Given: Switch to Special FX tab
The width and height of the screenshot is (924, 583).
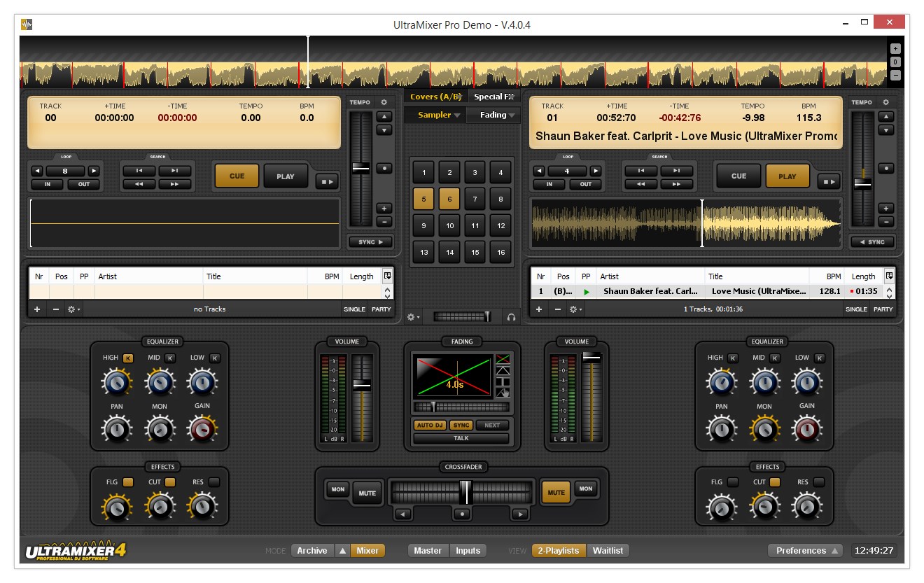Looking at the screenshot, I should (x=493, y=97).
